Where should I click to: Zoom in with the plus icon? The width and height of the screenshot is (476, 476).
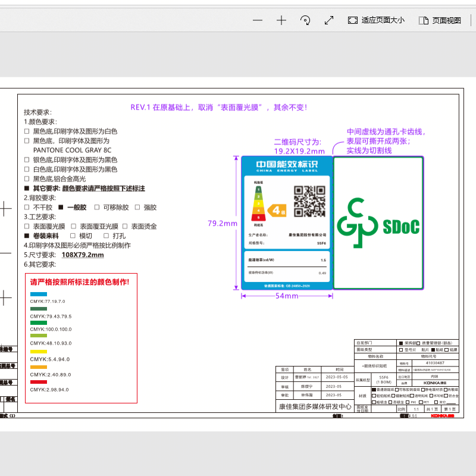pyautogui.click(x=281, y=20)
